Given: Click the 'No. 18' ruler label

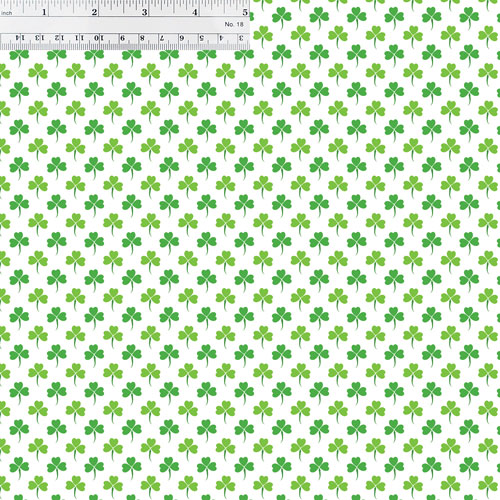Looking at the screenshot, I should pyautogui.click(x=234, y=24).
